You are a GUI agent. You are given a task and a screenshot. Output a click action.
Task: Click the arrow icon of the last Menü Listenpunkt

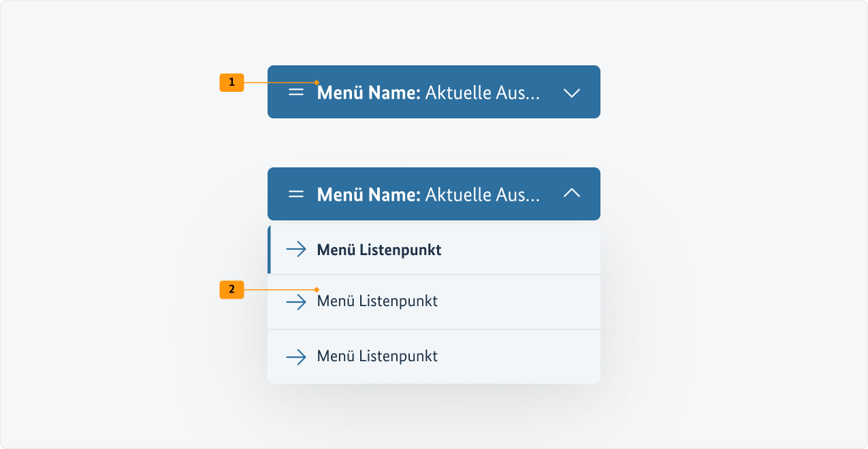(x=296, y=356)
